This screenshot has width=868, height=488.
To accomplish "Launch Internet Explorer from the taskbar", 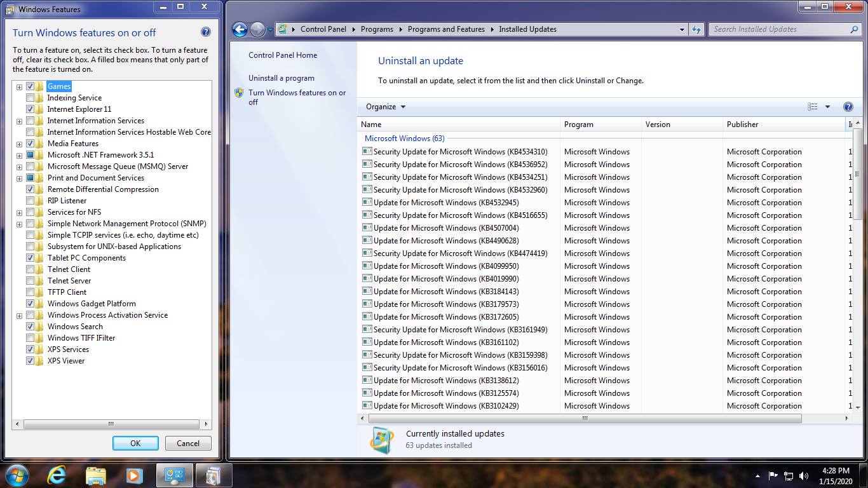I will tap(57, 475).
